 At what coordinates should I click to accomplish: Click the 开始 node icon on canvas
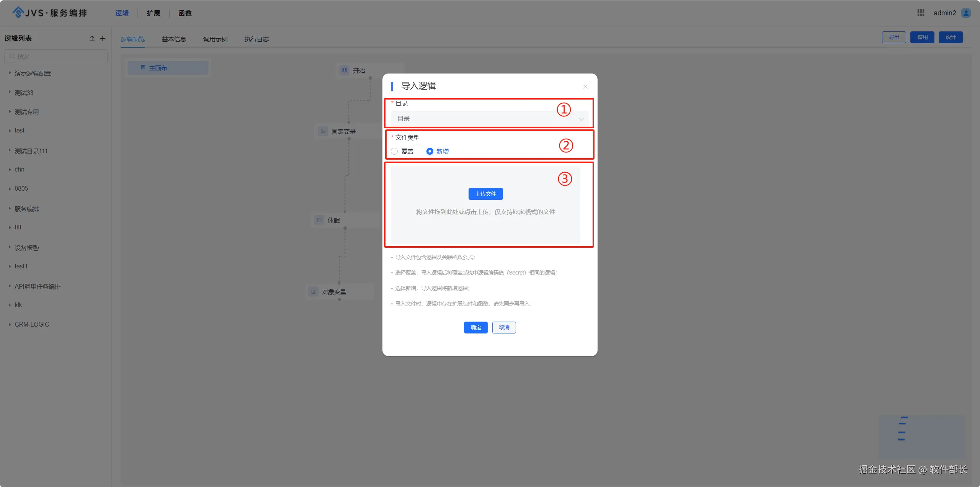pyautogui.click(x=345, y=70)
